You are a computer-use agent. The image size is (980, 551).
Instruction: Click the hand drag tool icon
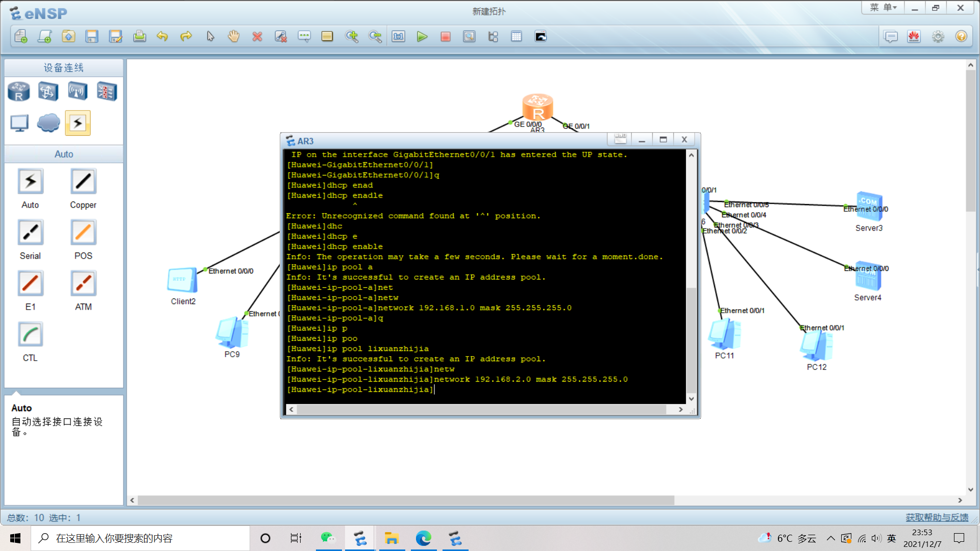234,37
